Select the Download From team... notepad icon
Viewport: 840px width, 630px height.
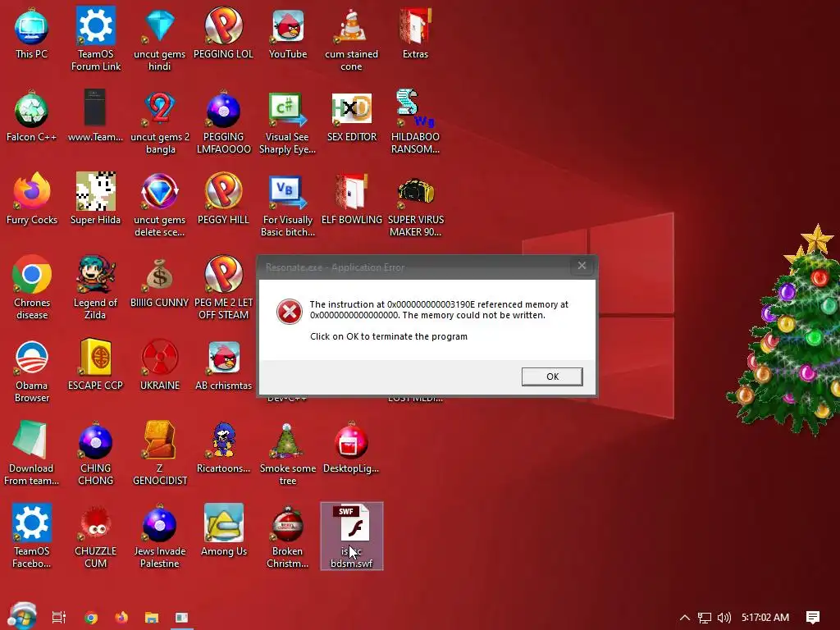coord(32,453)
